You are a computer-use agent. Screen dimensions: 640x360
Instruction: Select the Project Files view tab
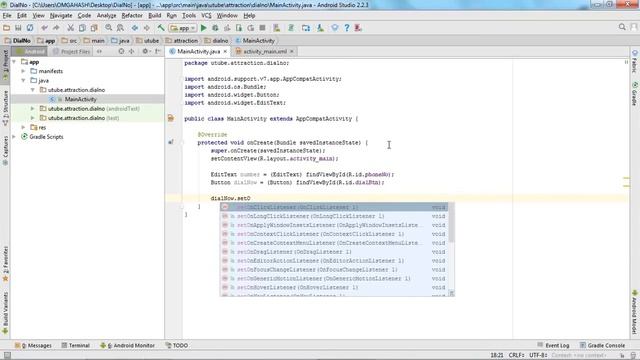(71, 51)
